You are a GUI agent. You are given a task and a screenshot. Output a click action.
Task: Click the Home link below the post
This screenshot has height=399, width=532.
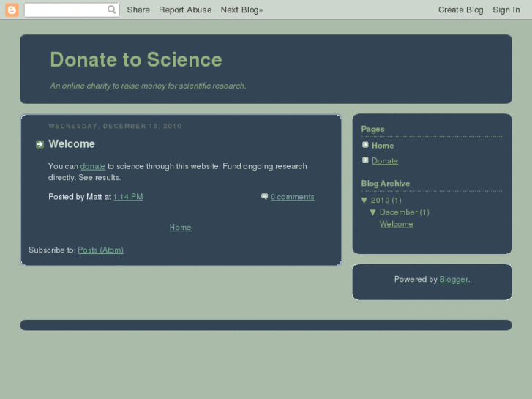pyautogui.click(x=181, y=228)
